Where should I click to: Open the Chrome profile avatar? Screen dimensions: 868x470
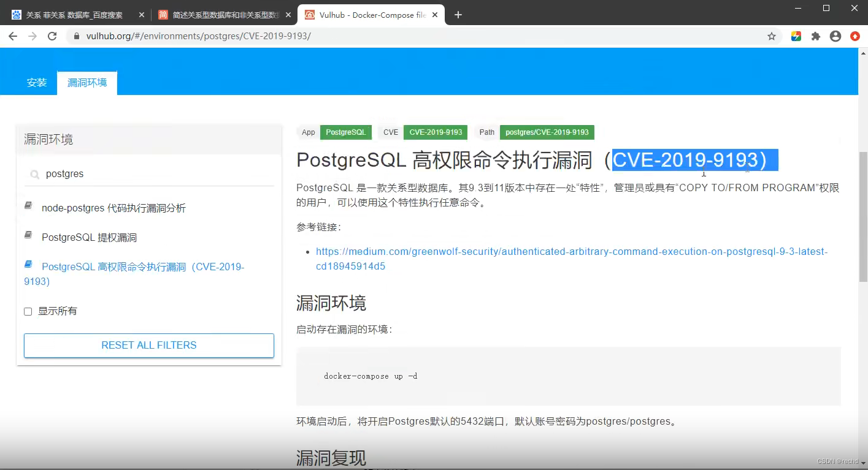[835, 36]
